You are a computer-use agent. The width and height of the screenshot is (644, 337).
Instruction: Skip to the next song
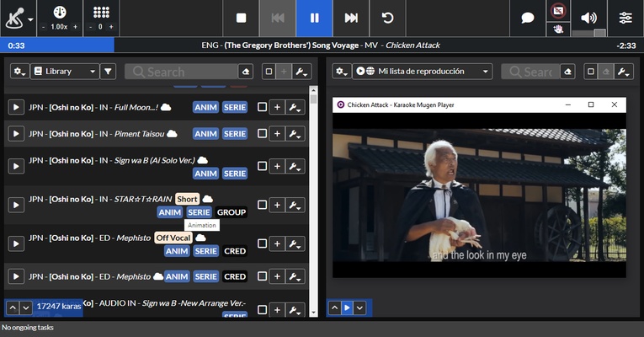(351, 18)
